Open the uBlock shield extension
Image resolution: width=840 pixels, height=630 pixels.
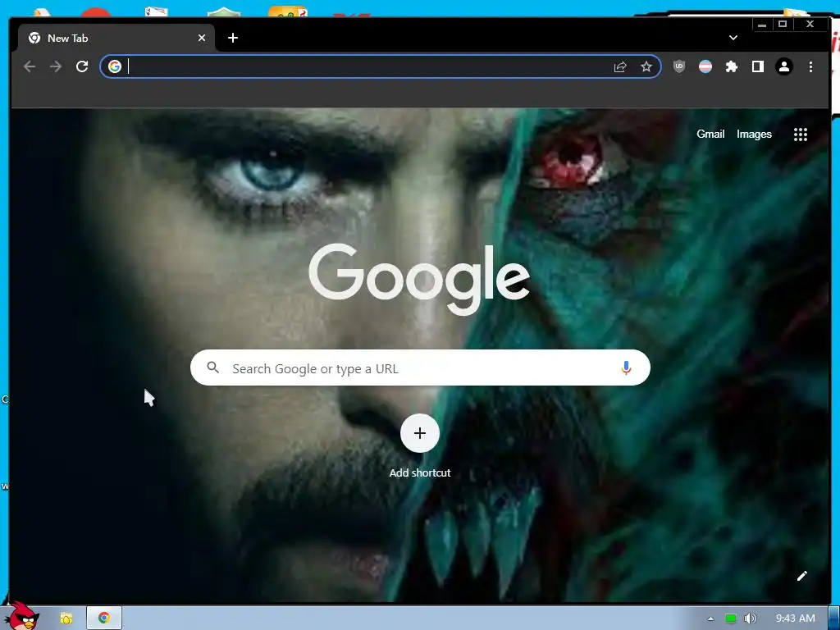[678, 66]
